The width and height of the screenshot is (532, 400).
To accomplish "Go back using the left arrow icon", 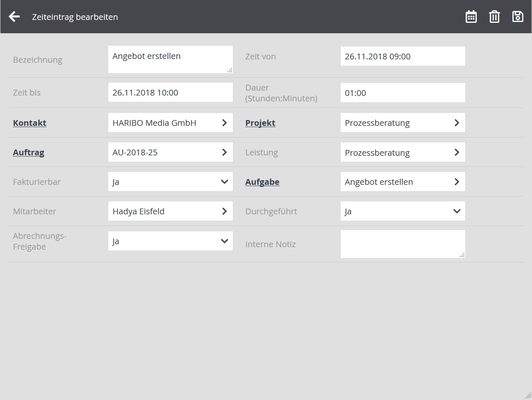I will (x=14, y=17).
